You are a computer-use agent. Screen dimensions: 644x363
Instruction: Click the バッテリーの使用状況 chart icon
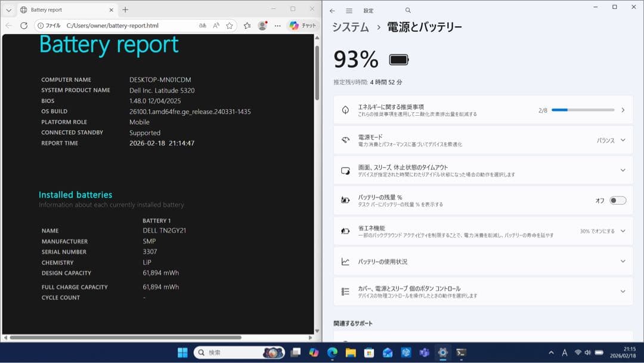(x=345, y=261)
